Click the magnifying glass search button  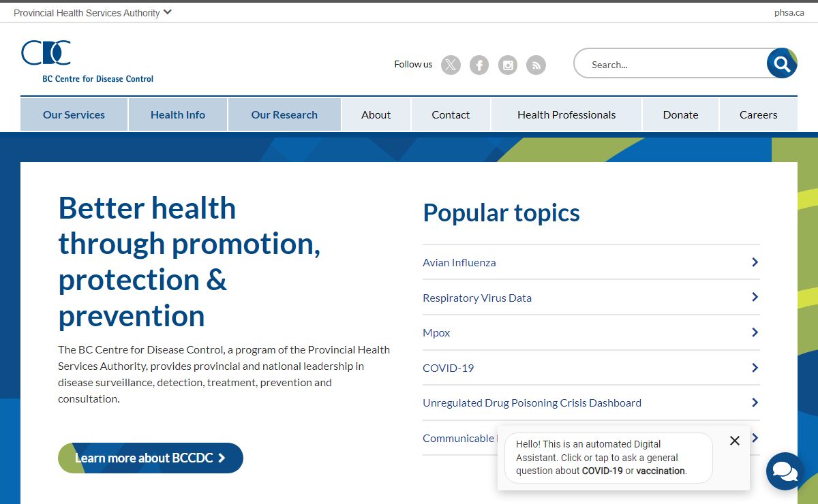click(782, 64)
